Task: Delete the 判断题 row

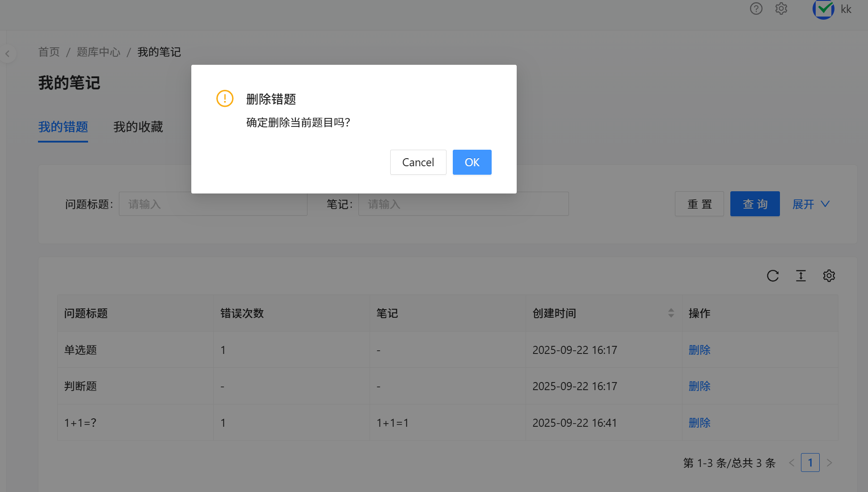Action: [x=699, y=386]
